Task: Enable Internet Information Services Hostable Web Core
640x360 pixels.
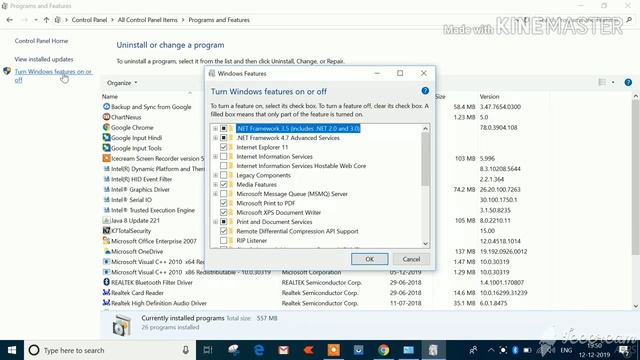Action: pos(223,166)
